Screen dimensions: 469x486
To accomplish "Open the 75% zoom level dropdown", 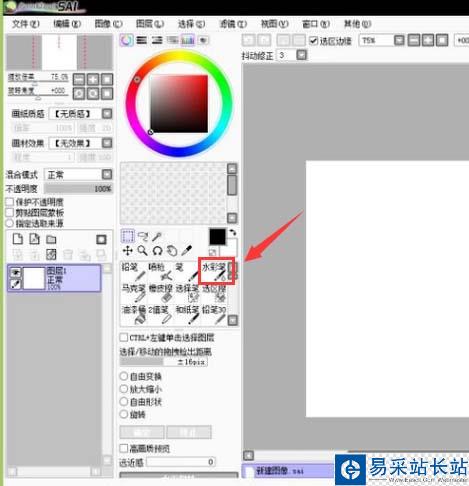I will click(x=399, y=40).
